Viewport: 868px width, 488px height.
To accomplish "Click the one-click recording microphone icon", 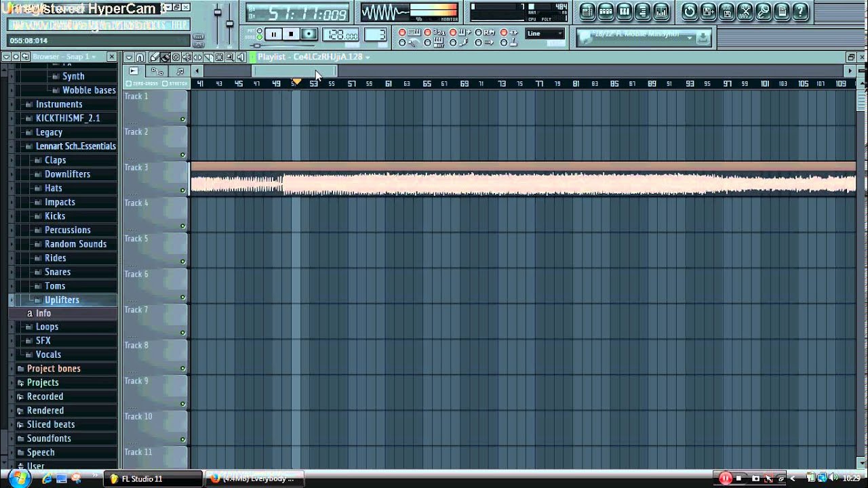I will coord(763,12).
